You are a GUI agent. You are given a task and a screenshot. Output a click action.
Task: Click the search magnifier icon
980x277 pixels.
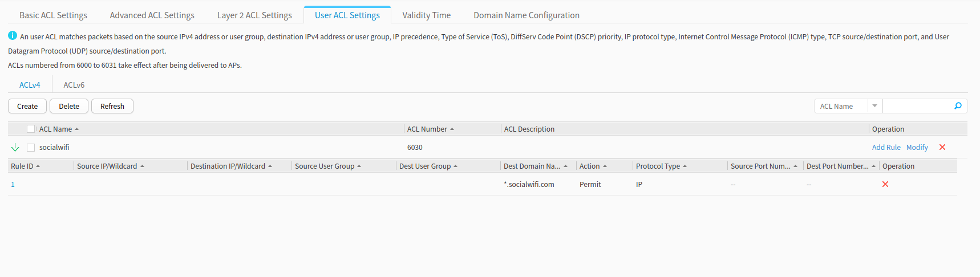958,106
